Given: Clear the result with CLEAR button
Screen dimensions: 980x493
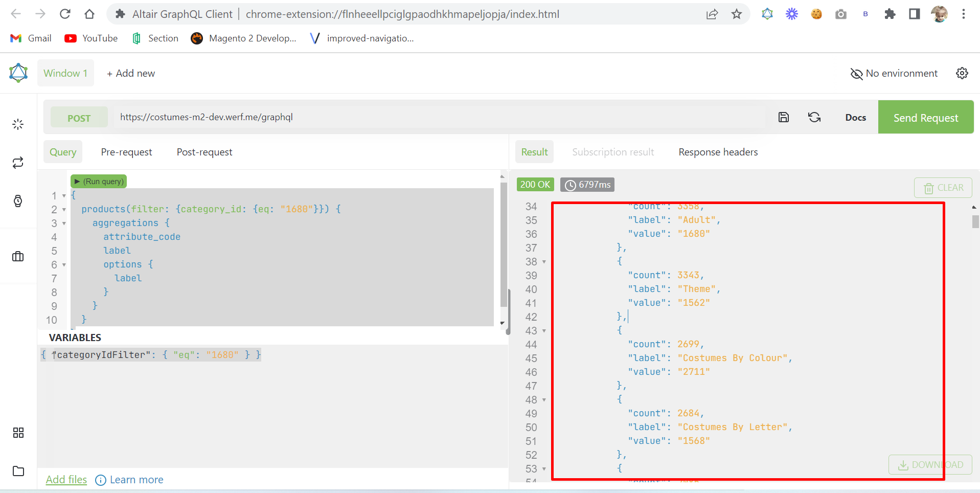Looking at the screenshot, I should 943,188.
